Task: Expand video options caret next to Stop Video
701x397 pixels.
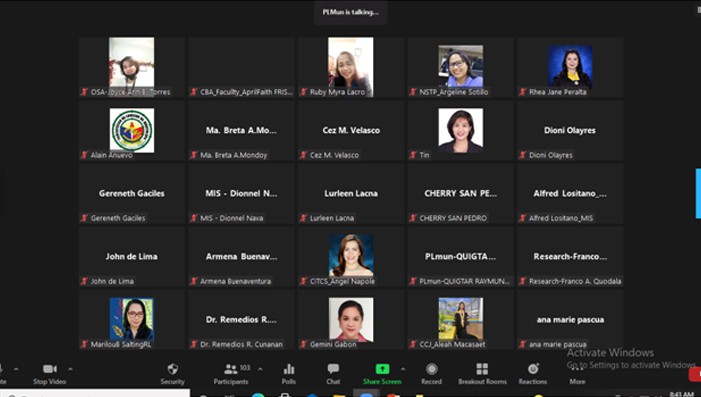Action: pyautogui.click(x=70, y=369)
